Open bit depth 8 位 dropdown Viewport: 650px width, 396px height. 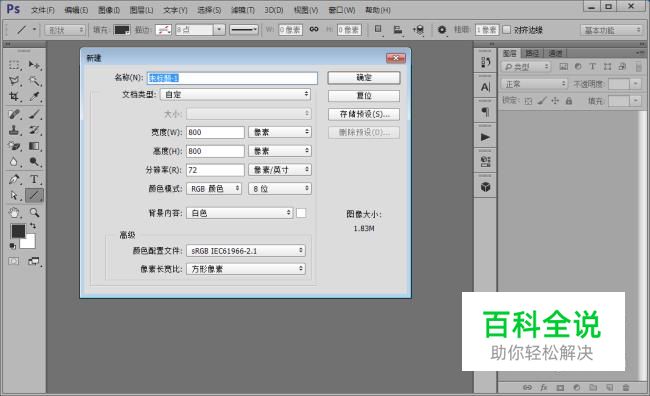coord(280,189)
